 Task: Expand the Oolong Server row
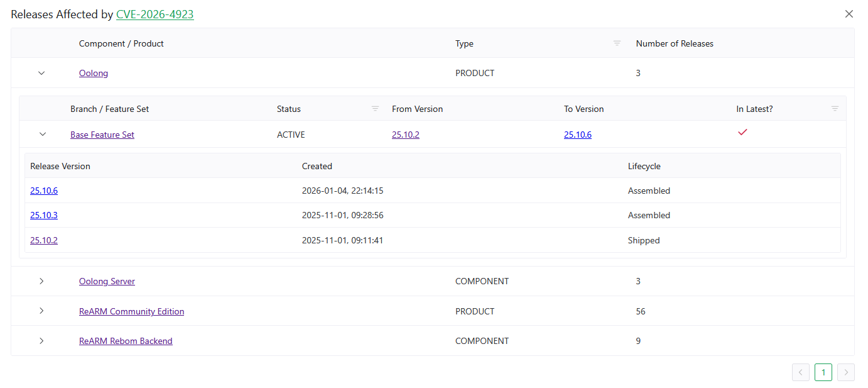tap(42, 281)
